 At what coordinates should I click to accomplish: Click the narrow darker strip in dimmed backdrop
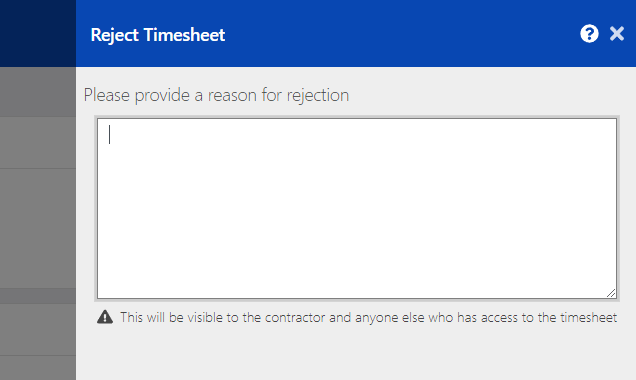tap(38, 296)
